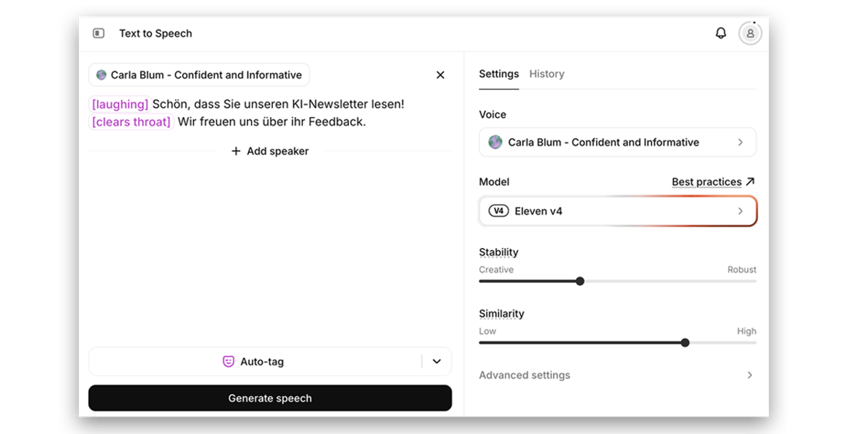
Task: Open user profile avatar menu
Action: 750,33
